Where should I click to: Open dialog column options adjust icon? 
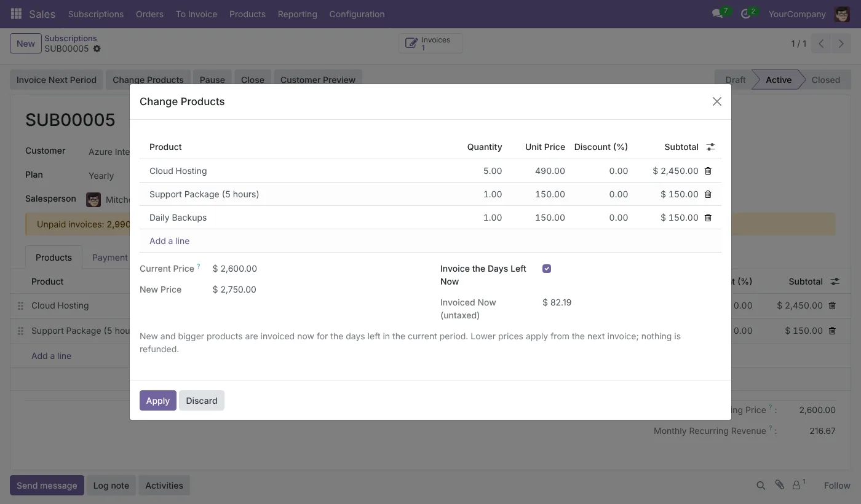tap(710, 147)
